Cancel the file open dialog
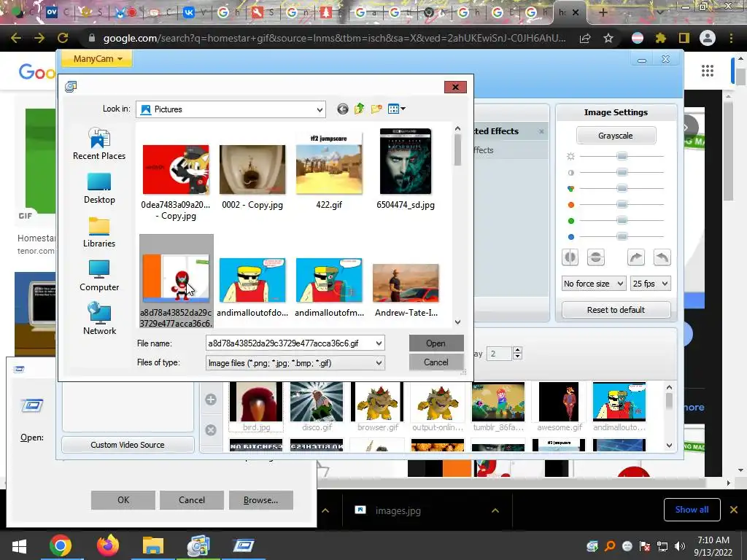The height and width of the screenshot is (560, 747). (436, 362)
